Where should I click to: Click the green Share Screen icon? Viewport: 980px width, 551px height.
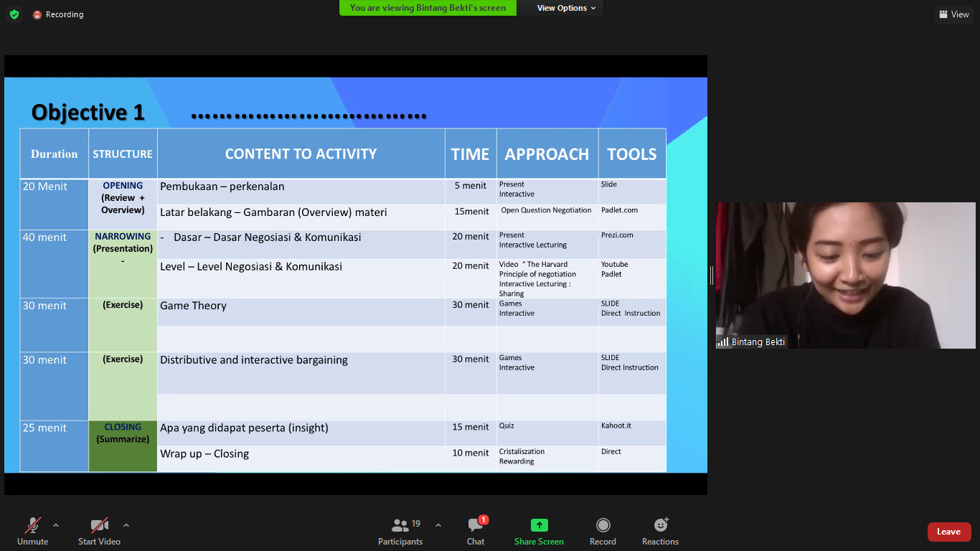tap(539, 525)
